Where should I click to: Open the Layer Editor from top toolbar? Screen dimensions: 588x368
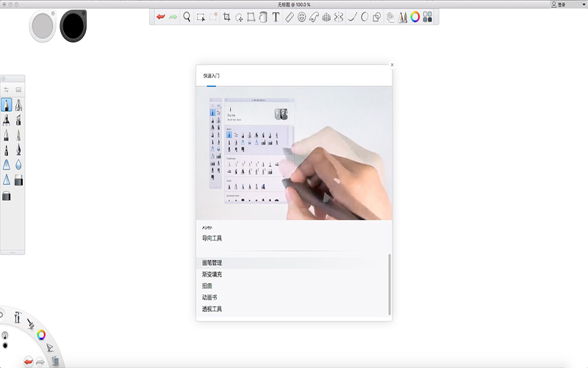(x=390, y=17)
